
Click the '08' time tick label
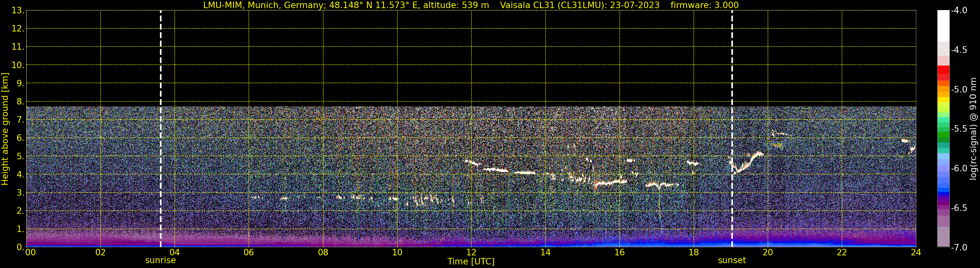pos(323,252)
